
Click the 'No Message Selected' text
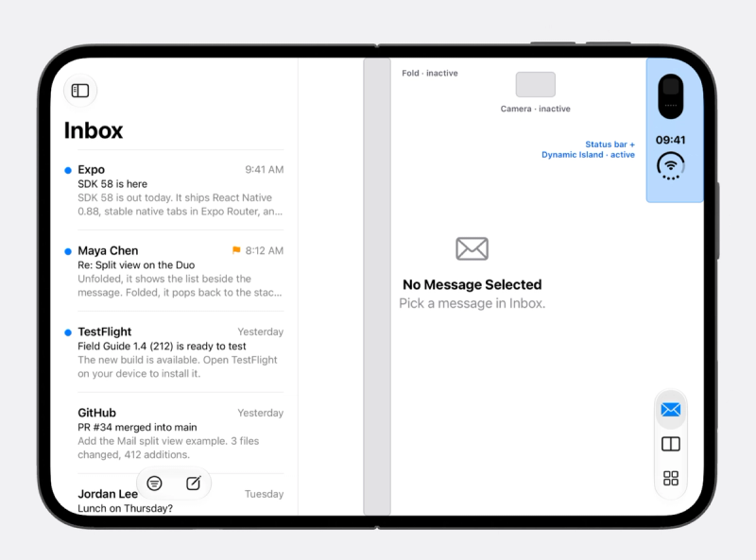click(x=472, y=285)
